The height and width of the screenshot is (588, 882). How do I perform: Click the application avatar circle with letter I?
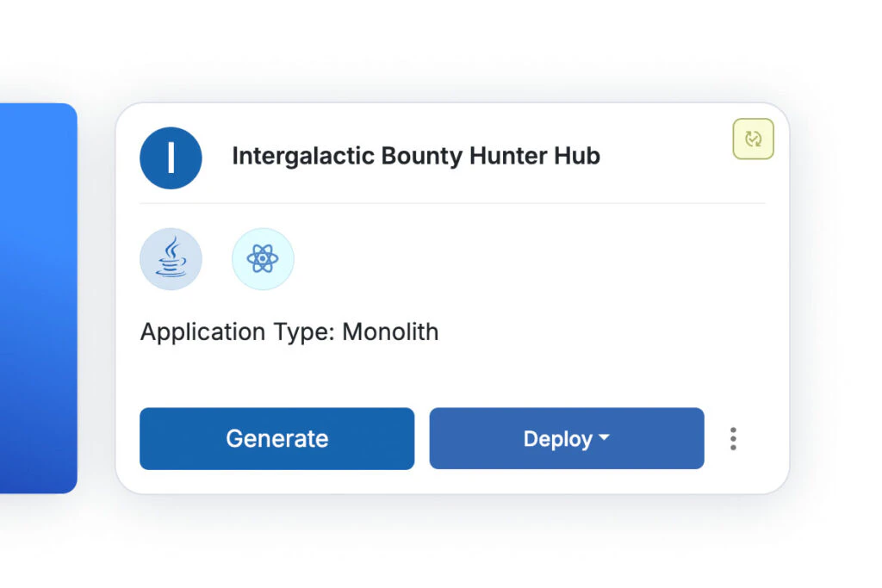171,158
